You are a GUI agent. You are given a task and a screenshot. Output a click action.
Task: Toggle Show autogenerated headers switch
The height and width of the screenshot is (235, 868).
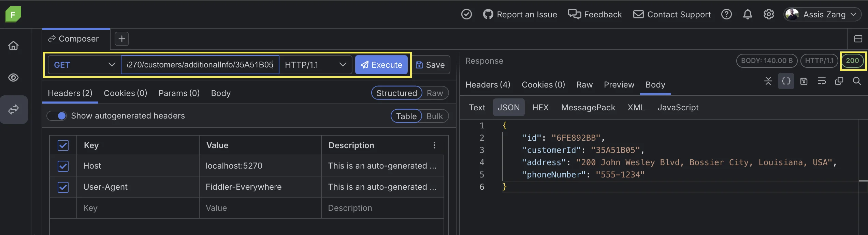point(57,116)
